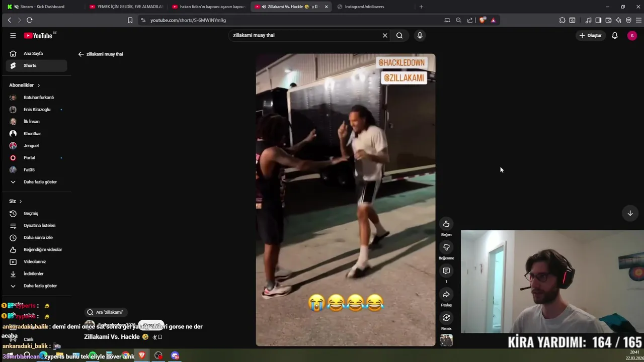Open Leo AI sparkle icon
Viewport: 644px width, 362px height.
(x=618, y=20)
